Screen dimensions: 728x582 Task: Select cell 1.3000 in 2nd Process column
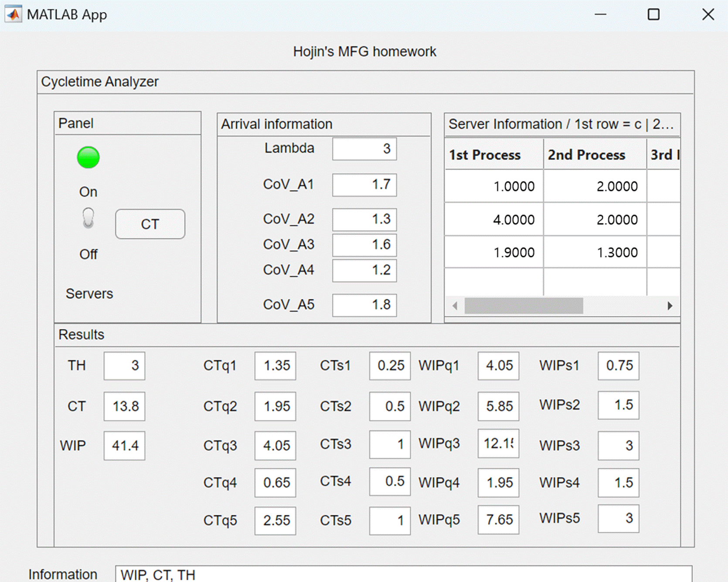pyautogui.click(x=595, y=252)
